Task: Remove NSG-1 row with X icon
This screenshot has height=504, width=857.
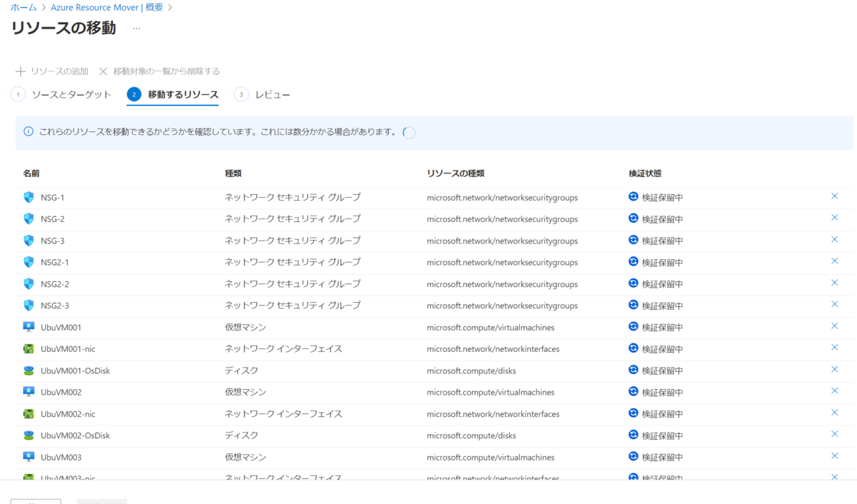Action: pos(834,196)
